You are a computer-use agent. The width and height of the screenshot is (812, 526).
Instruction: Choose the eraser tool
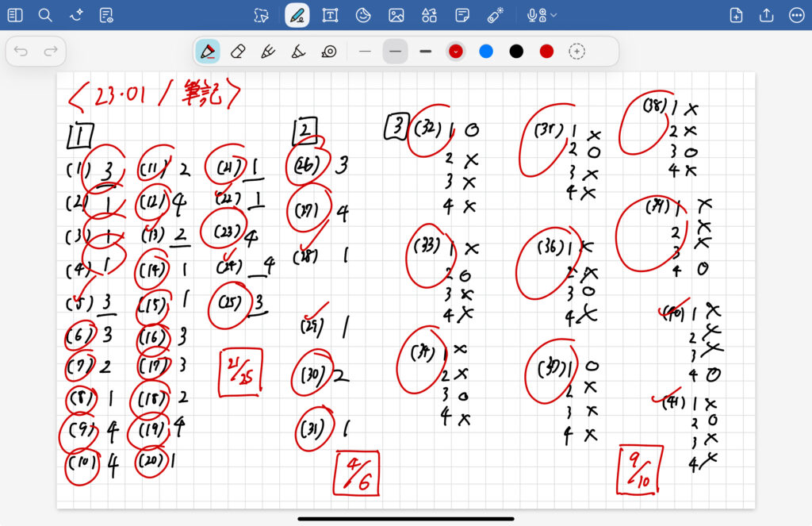(x=238, y=52)
